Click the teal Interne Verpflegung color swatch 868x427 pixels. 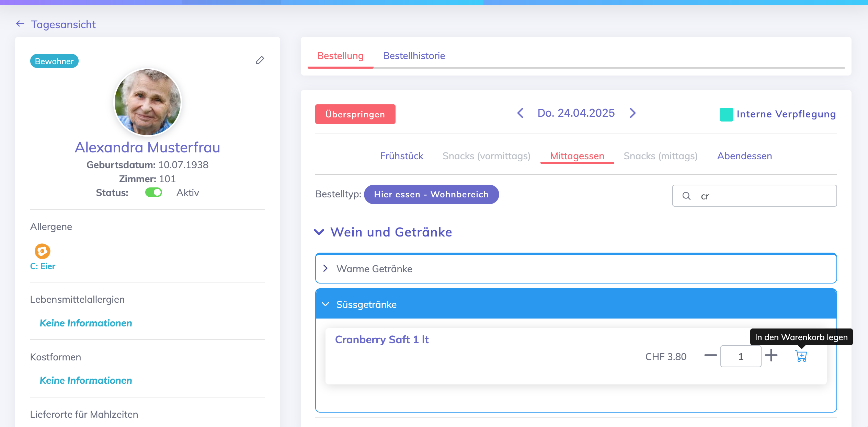[726, 114]
